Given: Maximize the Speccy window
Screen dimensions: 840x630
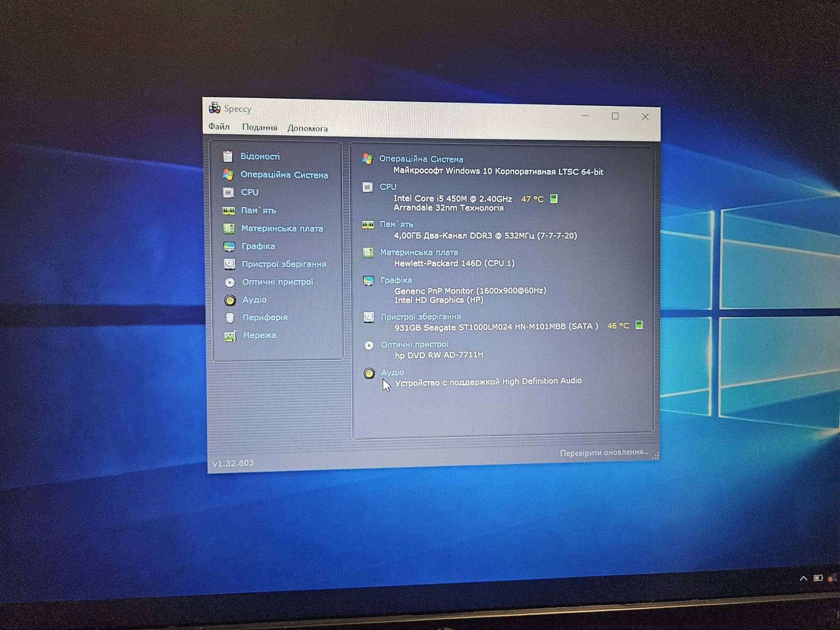Looking at the screenshot, I should coord(615,116).
